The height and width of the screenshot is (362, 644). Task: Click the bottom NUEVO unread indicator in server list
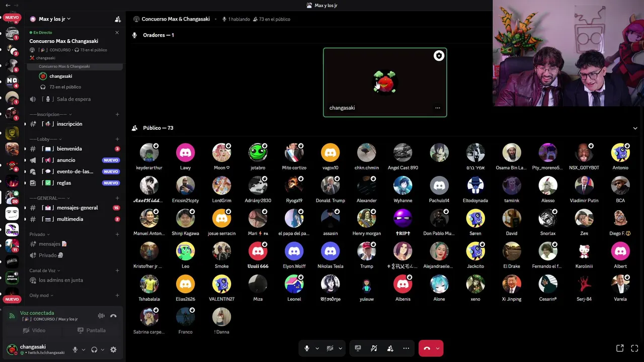(x=12, y=299)
